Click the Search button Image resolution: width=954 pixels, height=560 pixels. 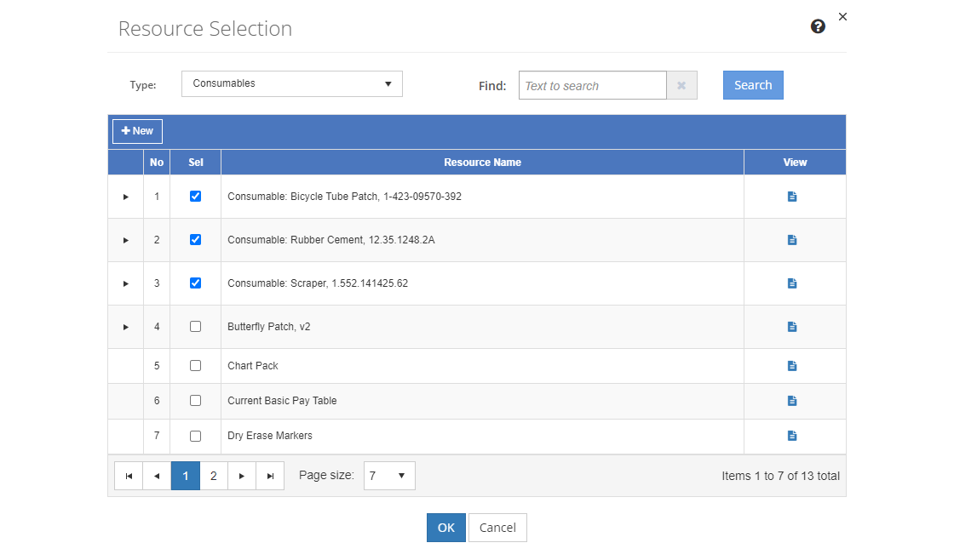tap(753, 85)
